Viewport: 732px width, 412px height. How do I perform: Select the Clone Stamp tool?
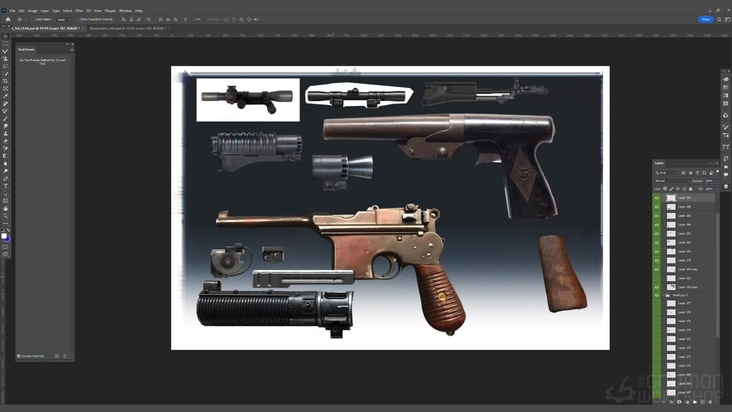tap(6, 133)
